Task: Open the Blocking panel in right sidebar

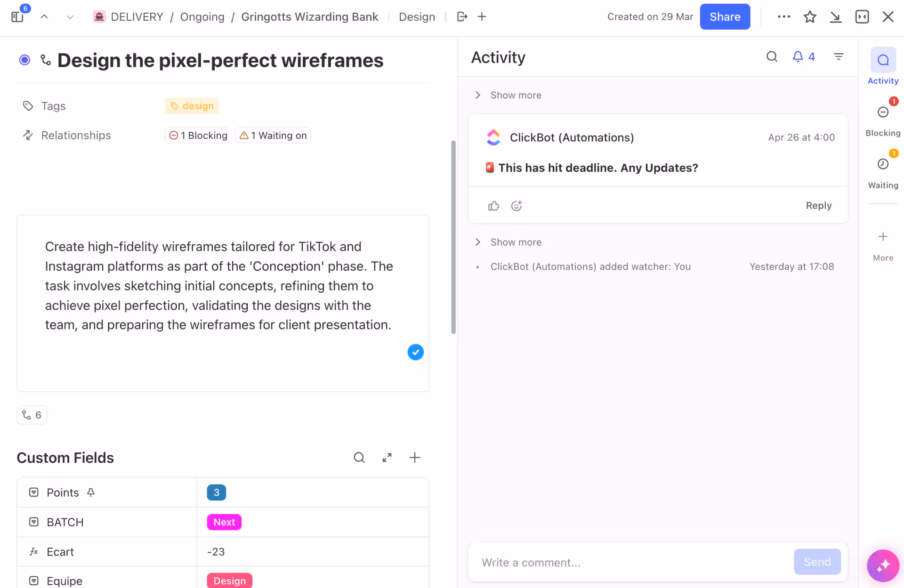Action: point(883,112)
